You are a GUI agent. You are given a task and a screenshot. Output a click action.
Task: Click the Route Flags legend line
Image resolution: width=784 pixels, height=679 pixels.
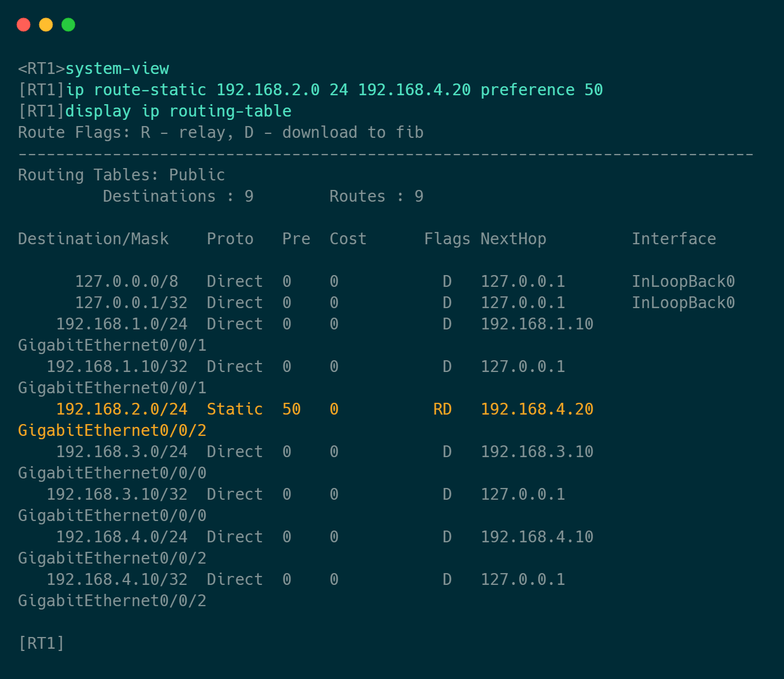(221, 133)
